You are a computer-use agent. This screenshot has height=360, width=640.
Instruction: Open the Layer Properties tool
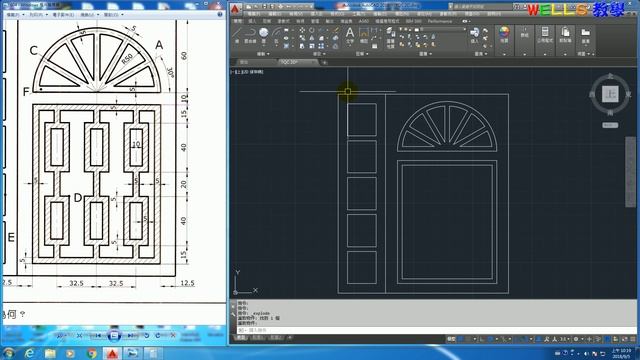(391, 38)
